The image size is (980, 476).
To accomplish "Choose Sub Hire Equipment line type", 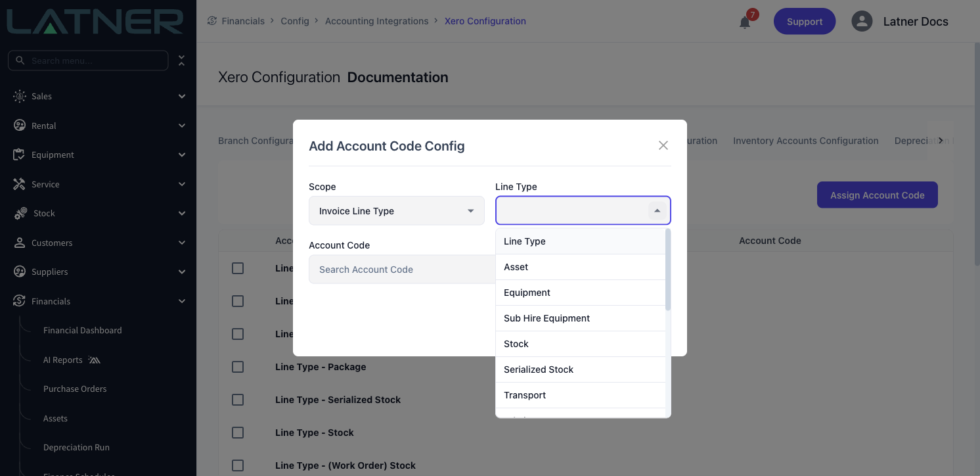I will coord(581,318).
